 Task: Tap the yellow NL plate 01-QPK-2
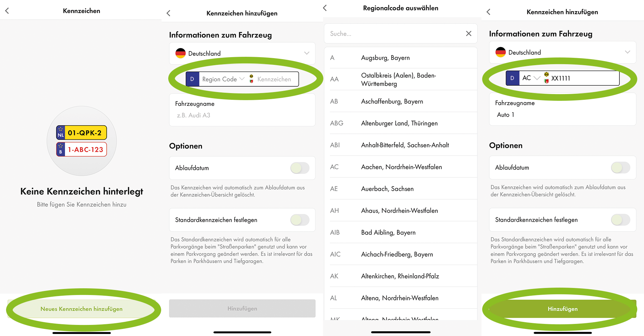[81, 133]
